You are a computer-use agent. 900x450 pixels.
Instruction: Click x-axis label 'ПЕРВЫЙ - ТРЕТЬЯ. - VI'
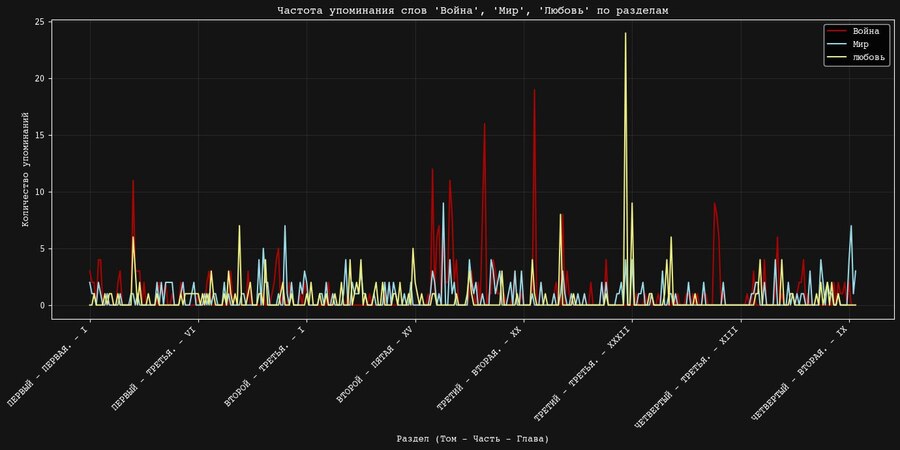coord(156,369)
